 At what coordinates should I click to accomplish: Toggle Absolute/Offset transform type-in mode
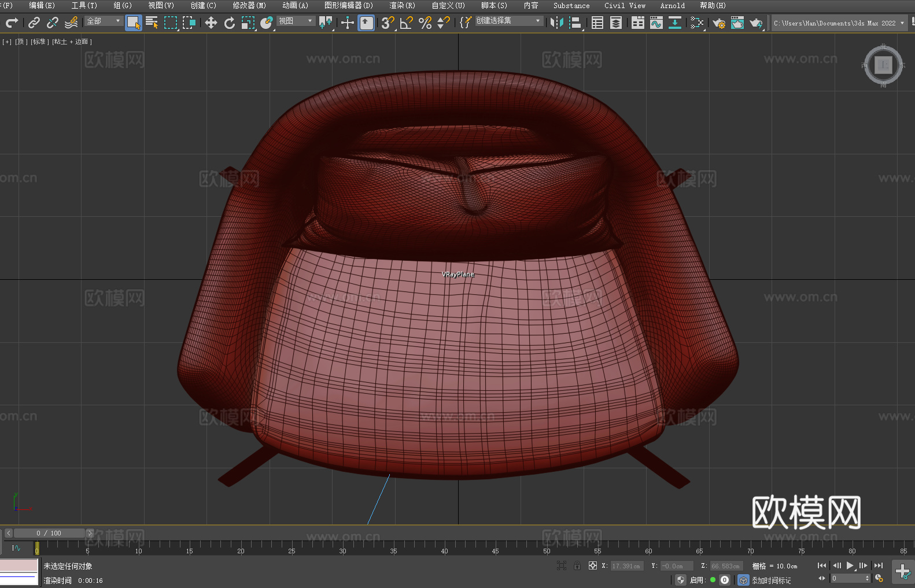coord(593,565)
